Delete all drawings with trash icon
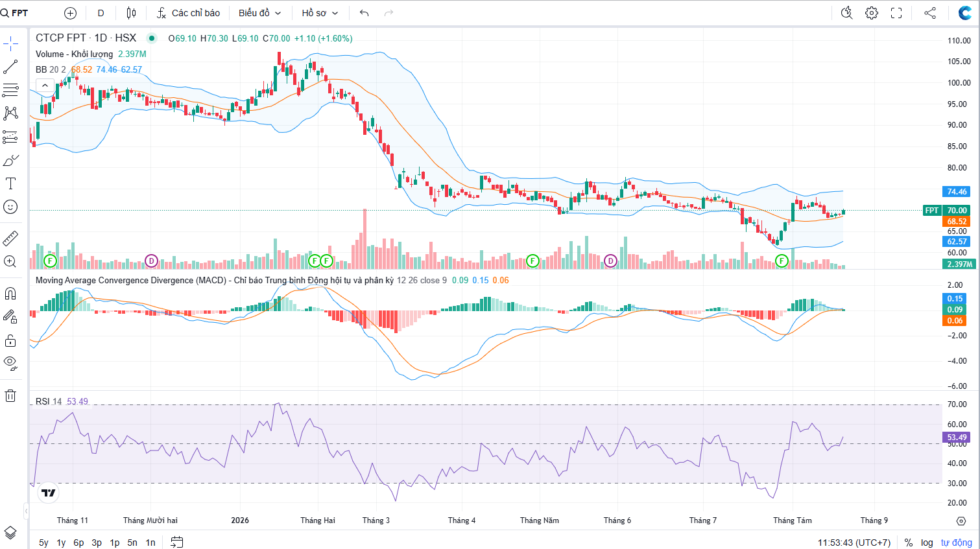This screenshot has width=980, height=549. point(10,395)
